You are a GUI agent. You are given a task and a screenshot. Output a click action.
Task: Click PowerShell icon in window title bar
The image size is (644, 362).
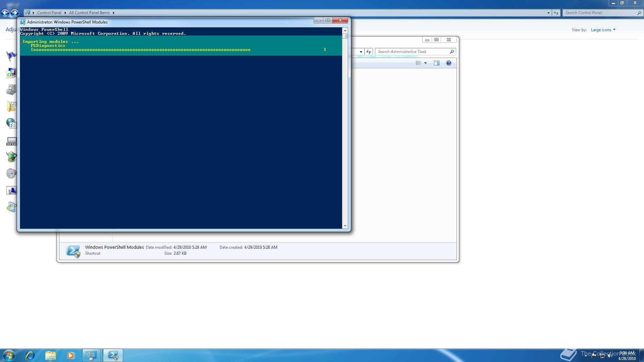click(x=23, y=22)
